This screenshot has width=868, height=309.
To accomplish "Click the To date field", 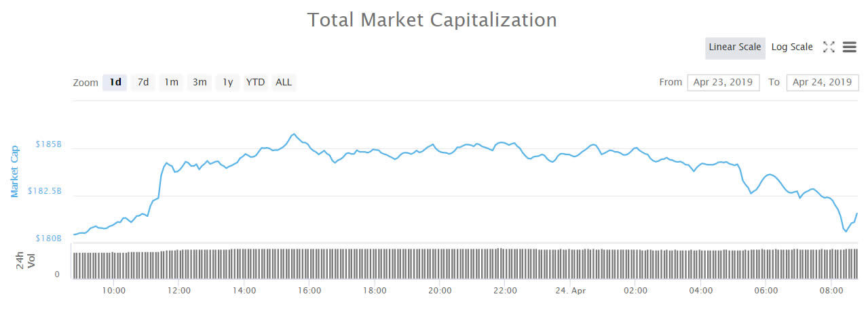I will pos(822,83).
